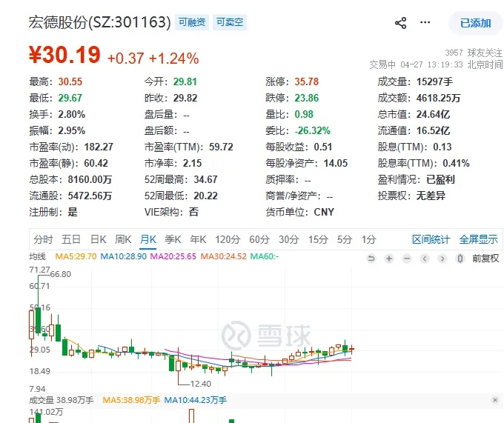Shift chart left with left arrow icon
Viewport: 504px width, 423px height.
pyautogui.click(x=425, y=259)
